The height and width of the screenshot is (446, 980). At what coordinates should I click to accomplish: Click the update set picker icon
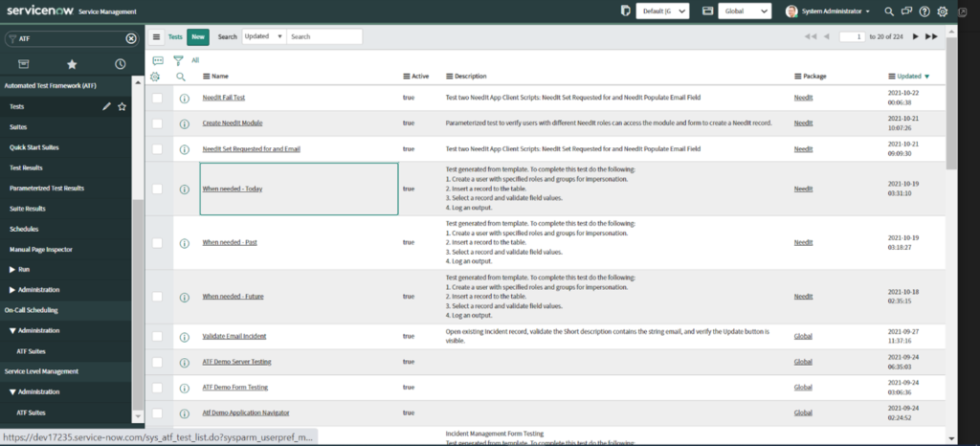(626, 11)
